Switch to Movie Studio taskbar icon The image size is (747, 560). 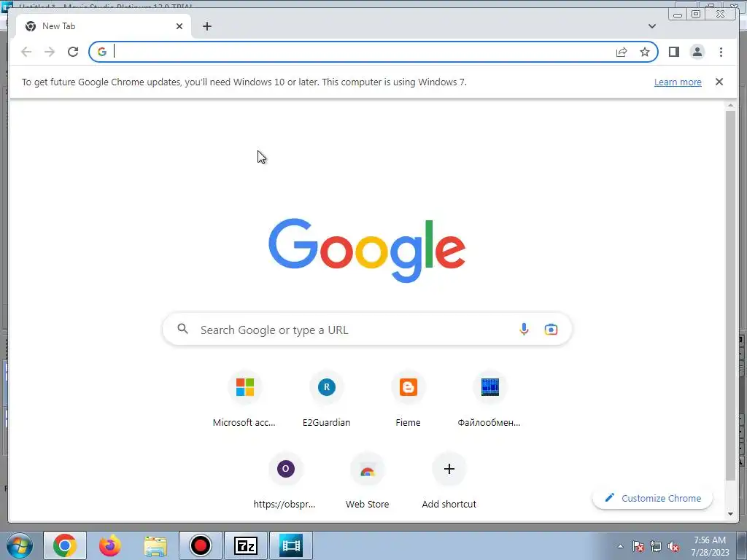291,545
